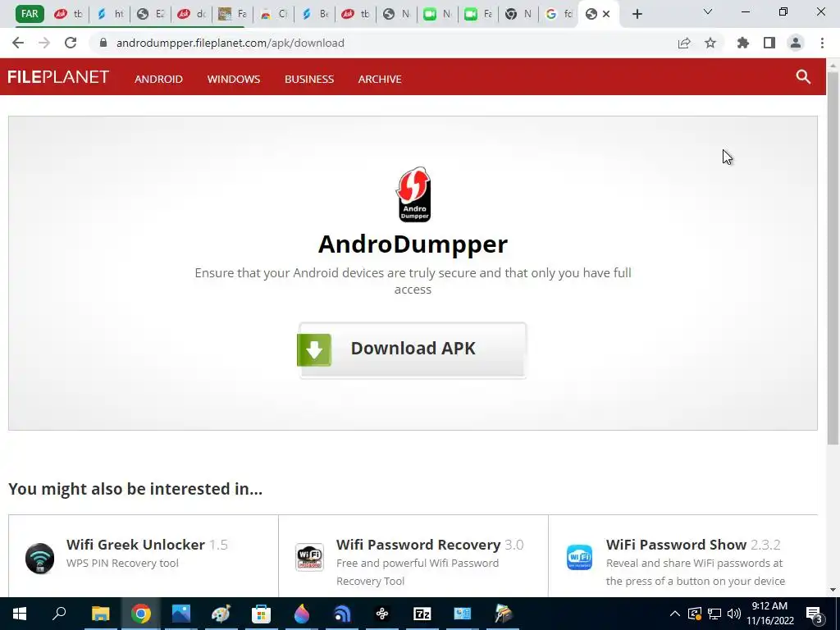Open Chrome three-dot menu

point(822,43)
